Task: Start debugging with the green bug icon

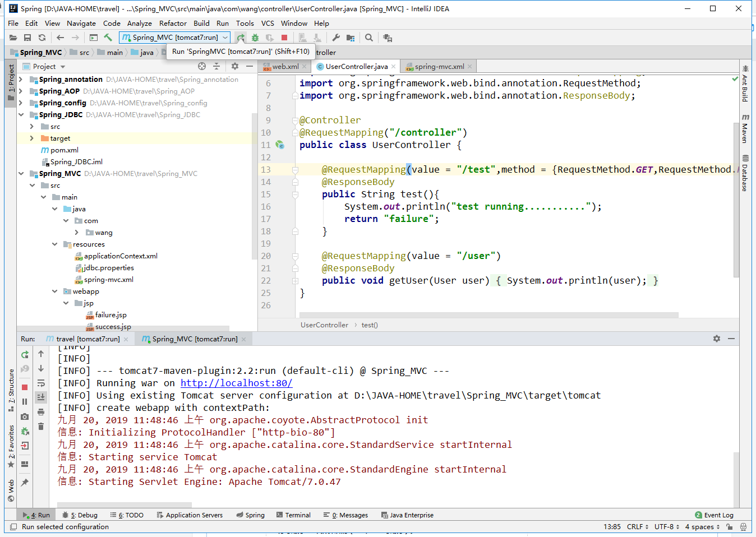Action: 255,38
